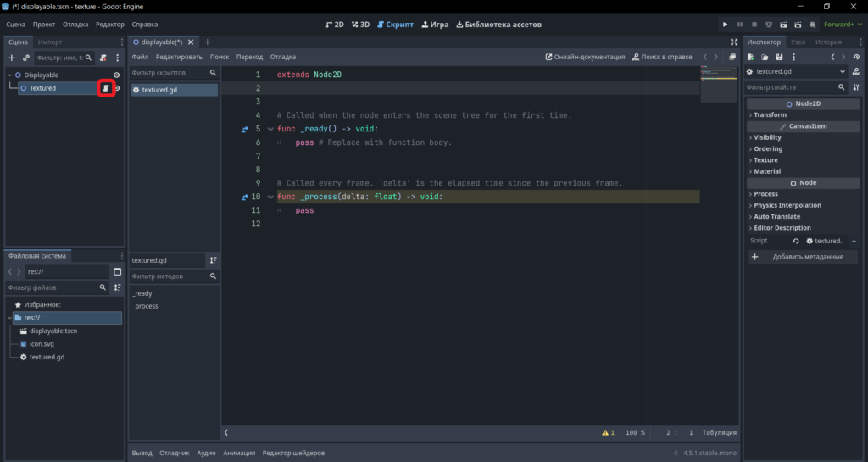The width and height of the screenshot is (868, 462).
Task: Close the displayable scene tab
Action: 191,42
